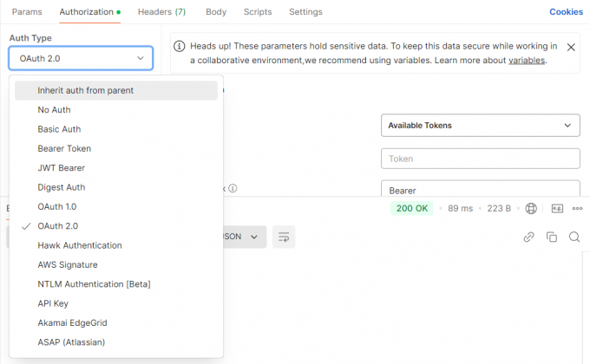Select API Key auth type
The width and height of the screenshot is (590, 364).
pos(116,303)
